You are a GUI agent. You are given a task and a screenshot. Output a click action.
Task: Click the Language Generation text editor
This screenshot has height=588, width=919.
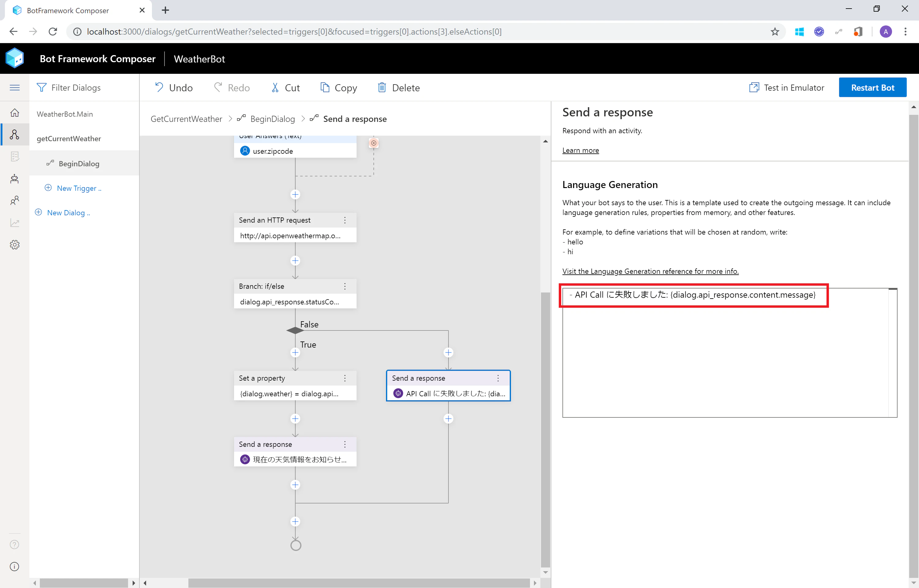tap(730, 352)
